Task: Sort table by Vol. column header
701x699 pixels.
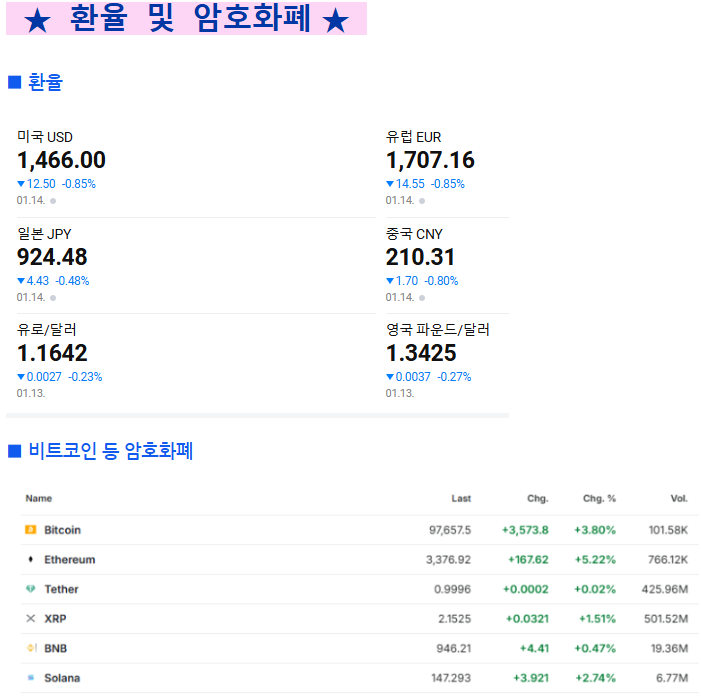Action: (x=678, y=498)
